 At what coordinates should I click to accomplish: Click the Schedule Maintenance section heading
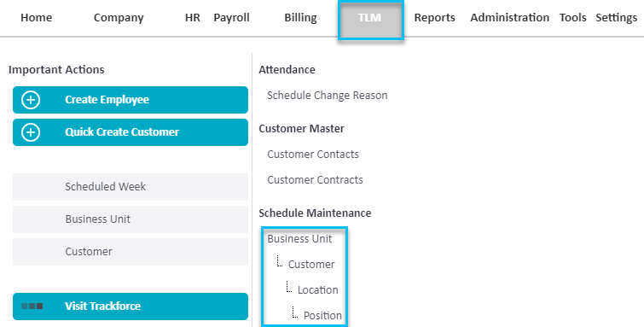click(315, 213)
